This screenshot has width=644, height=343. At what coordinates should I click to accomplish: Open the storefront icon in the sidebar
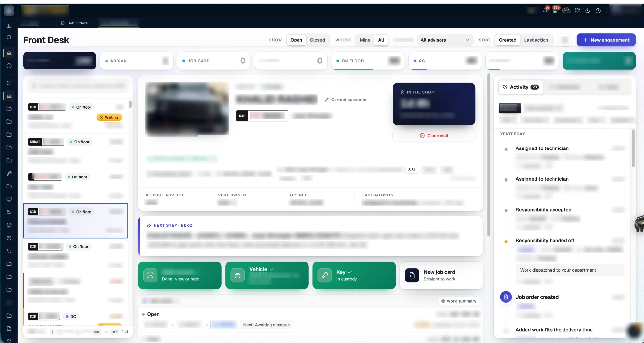click(9, 225)
